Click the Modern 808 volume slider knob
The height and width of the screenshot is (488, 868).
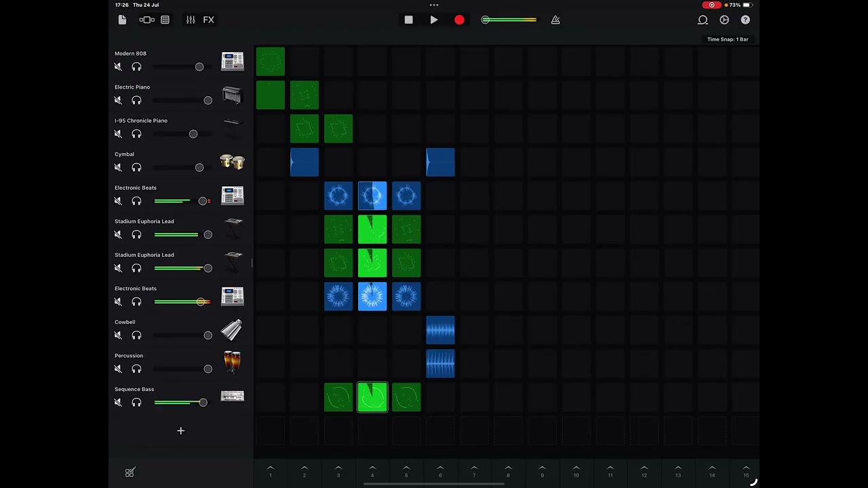tap(199, 66)
